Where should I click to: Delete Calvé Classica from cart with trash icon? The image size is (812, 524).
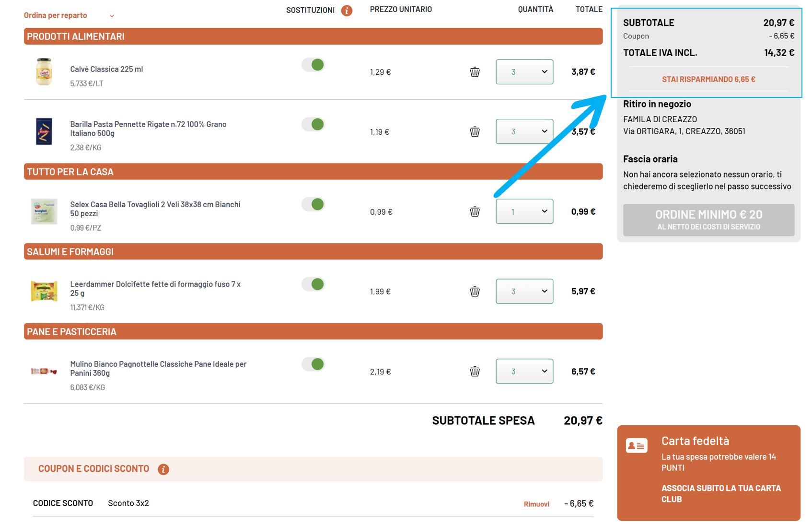click(x=475, y=72)
